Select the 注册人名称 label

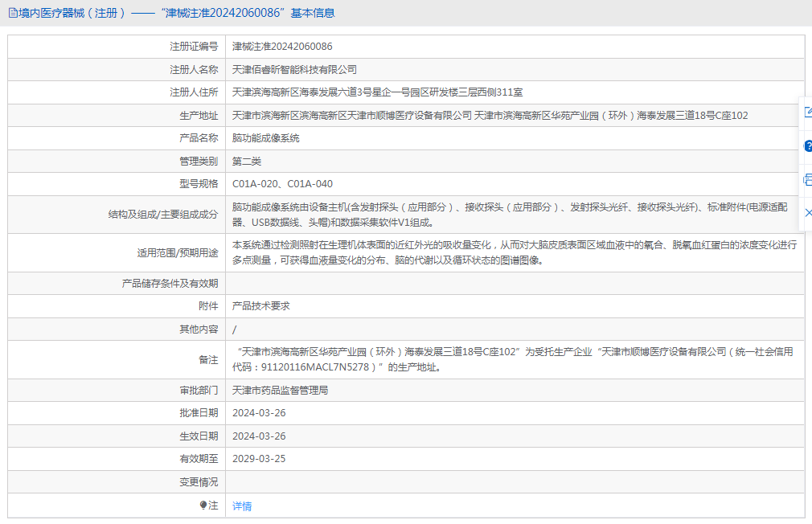click(x=194, y=69)
